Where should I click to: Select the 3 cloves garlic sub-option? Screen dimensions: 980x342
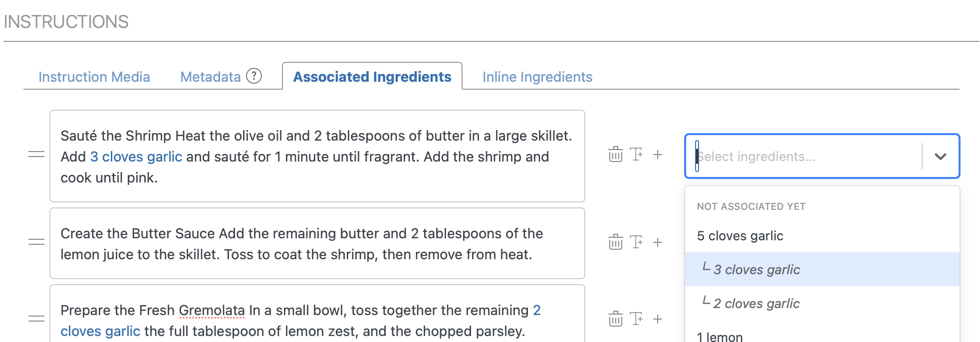tap(756, 270)
